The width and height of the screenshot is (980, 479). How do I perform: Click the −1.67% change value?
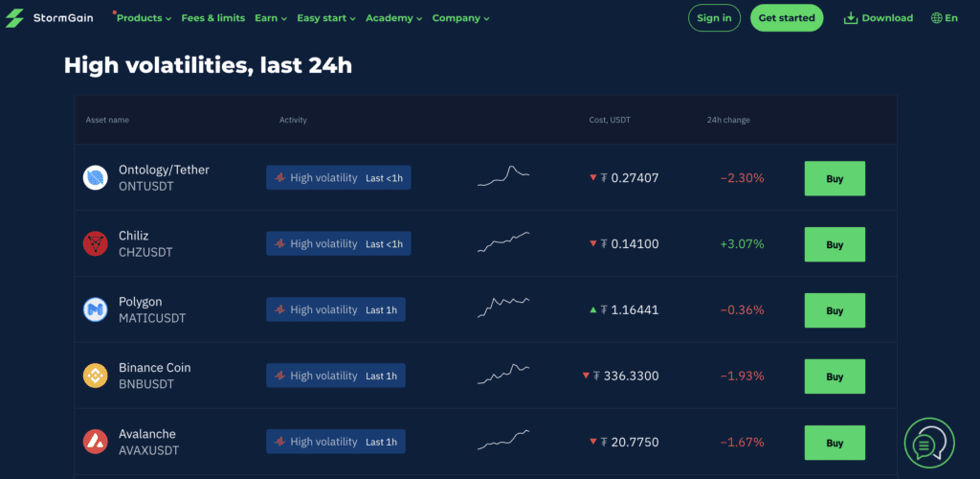tap(742, 442)
